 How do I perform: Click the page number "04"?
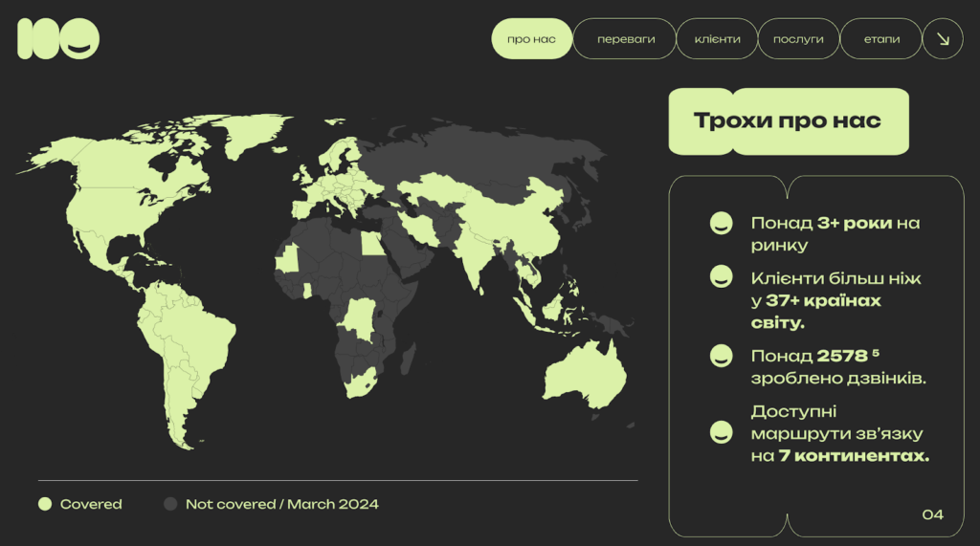point(932,514)
